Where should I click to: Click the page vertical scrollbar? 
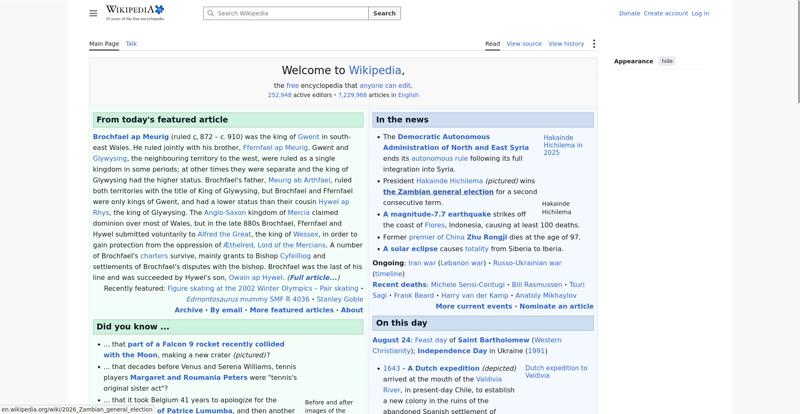tap(797, 51)
